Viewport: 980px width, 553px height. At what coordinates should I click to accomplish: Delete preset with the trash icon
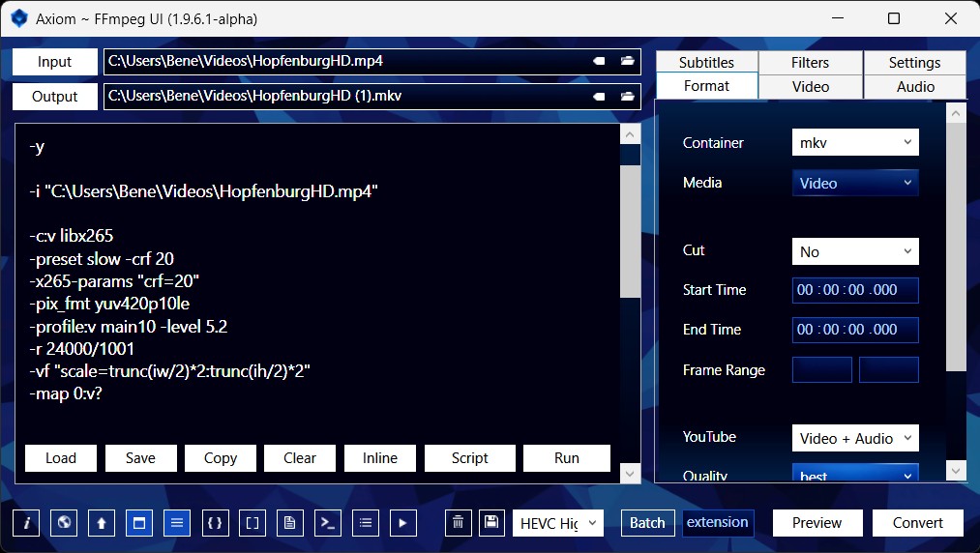pyautogui.click(x=459, y=523)
